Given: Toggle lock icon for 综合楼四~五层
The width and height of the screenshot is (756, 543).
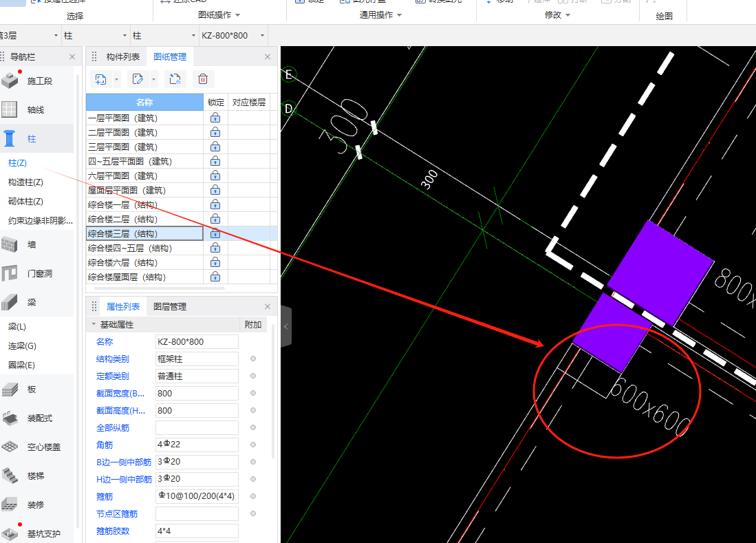Looking at the screenshot, I should 215,248.
